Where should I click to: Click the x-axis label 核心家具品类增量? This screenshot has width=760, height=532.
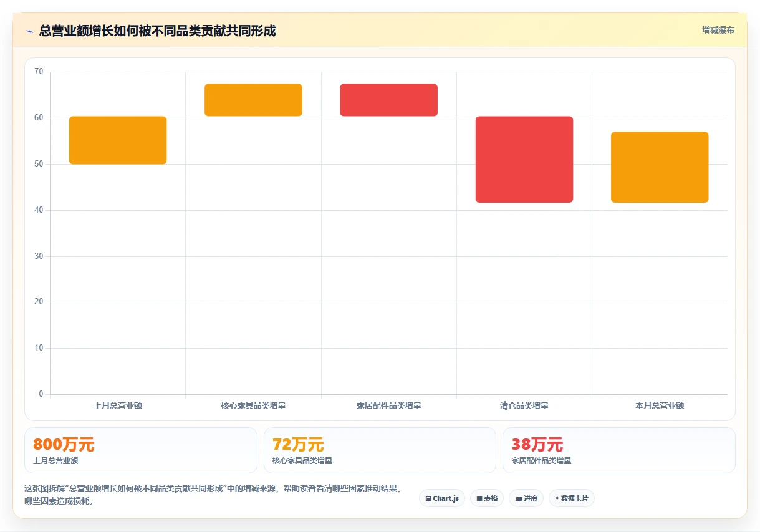pos(253,405)
